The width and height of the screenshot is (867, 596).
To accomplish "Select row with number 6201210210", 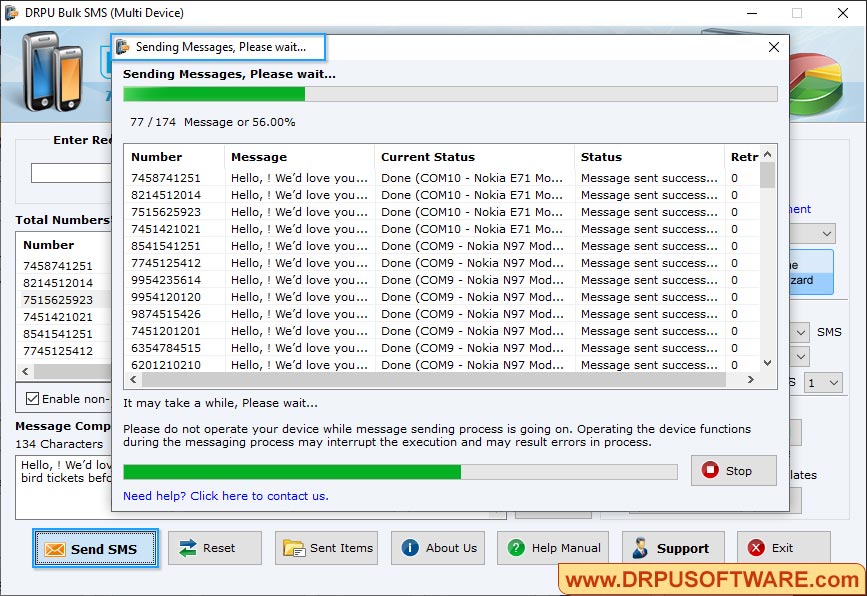I will [442, 365].
